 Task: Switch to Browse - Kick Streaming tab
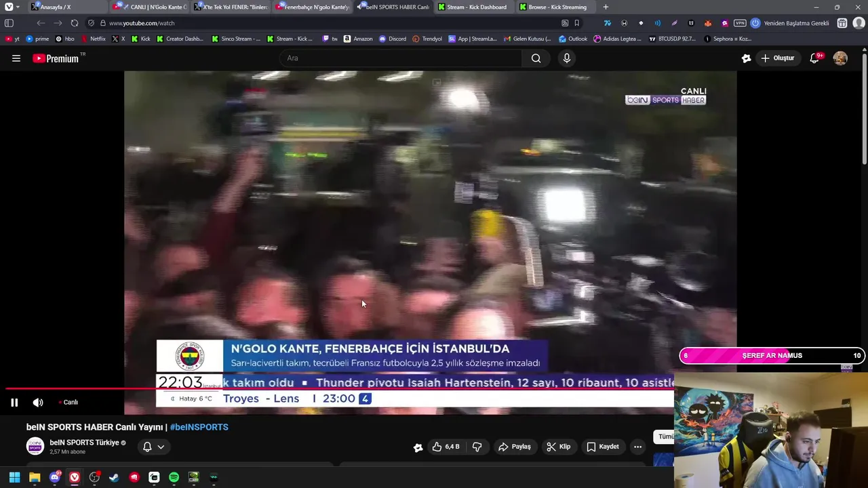tap(555, 7)
